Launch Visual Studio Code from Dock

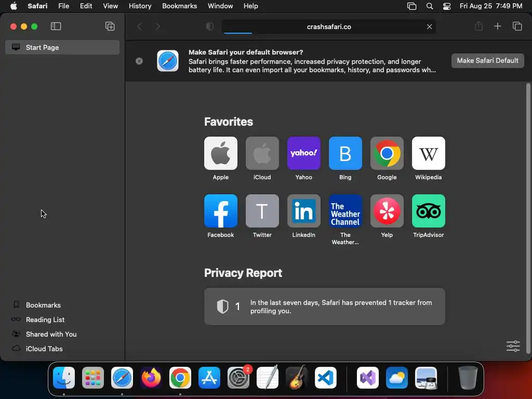(x=326, y=378)
